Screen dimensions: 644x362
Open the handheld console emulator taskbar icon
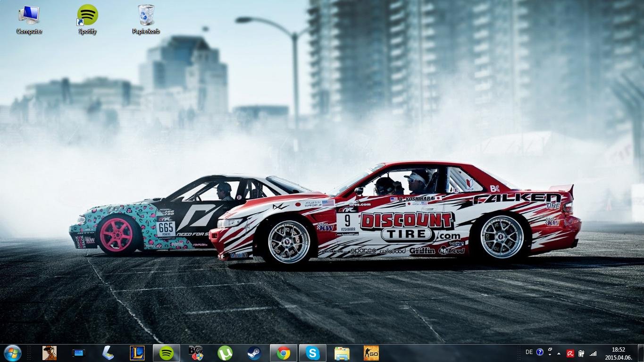pos(78,353)
